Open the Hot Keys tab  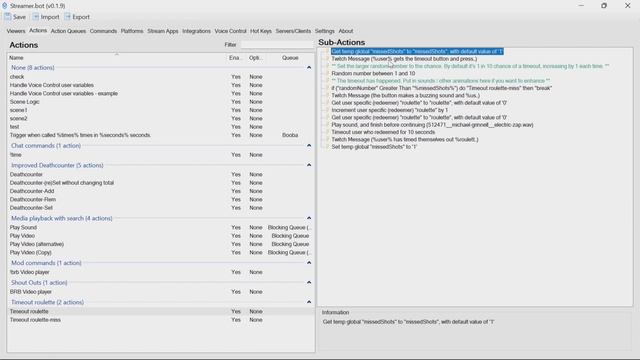(x=261, y=31)
